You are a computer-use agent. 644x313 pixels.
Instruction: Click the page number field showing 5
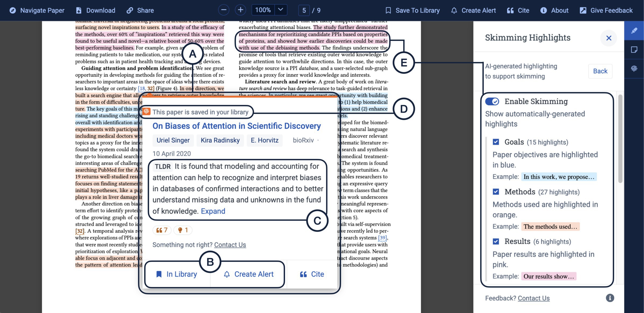(x=304, y=10)
